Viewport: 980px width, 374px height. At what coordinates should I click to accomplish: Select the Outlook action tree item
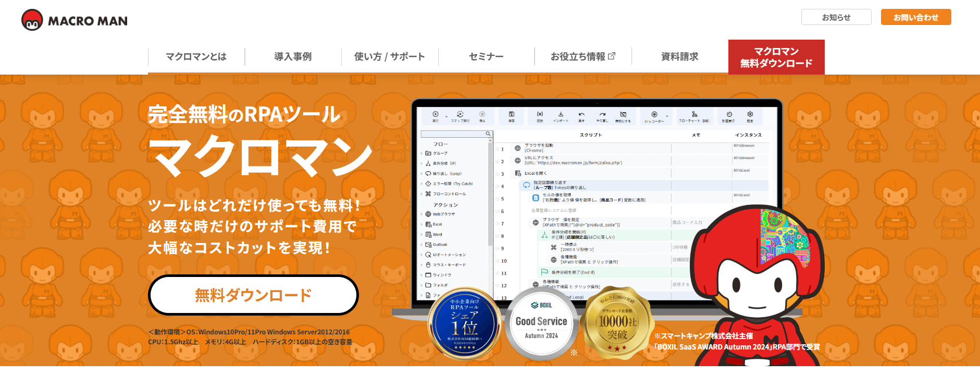pos(435,245)
